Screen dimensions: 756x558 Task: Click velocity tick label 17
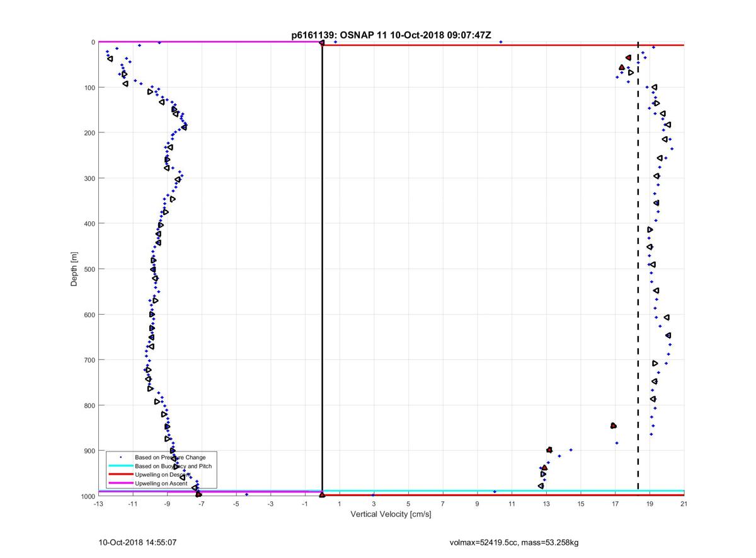(615, 504)
